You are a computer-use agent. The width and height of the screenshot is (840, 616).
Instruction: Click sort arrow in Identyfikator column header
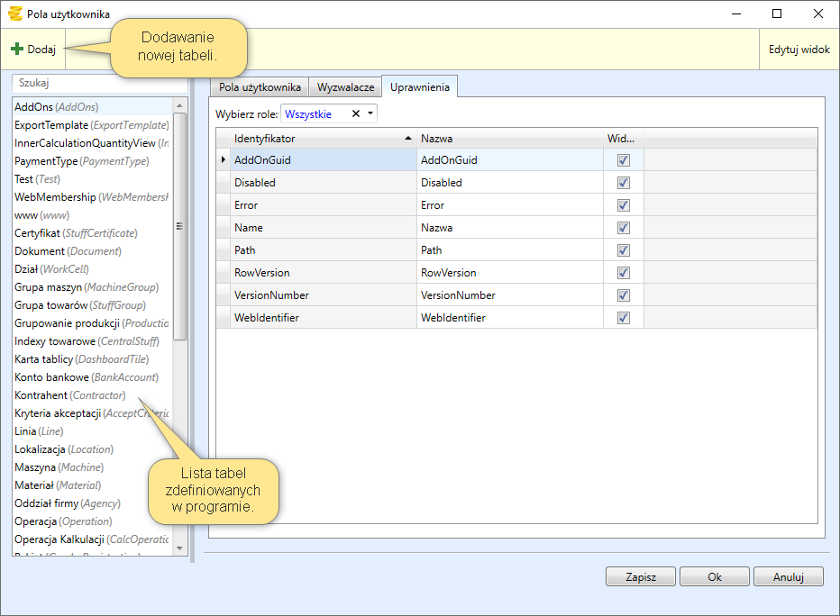(x=408, y=139)
